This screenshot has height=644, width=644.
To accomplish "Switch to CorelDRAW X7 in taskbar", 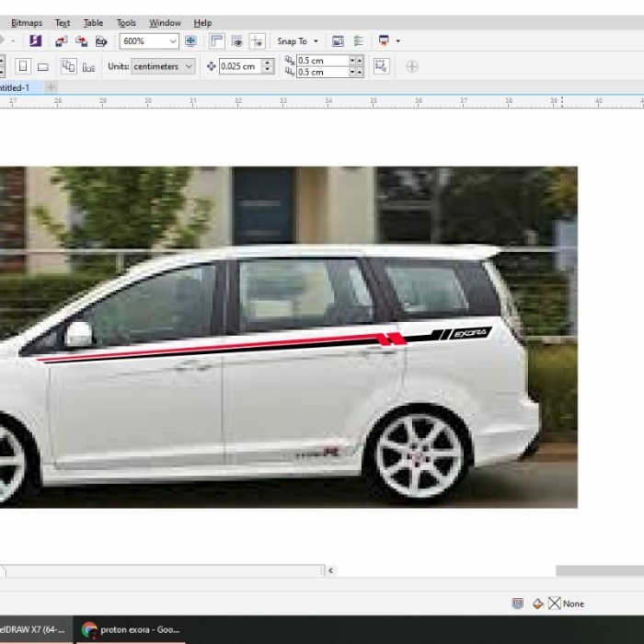I will click(x=36, y=629).
